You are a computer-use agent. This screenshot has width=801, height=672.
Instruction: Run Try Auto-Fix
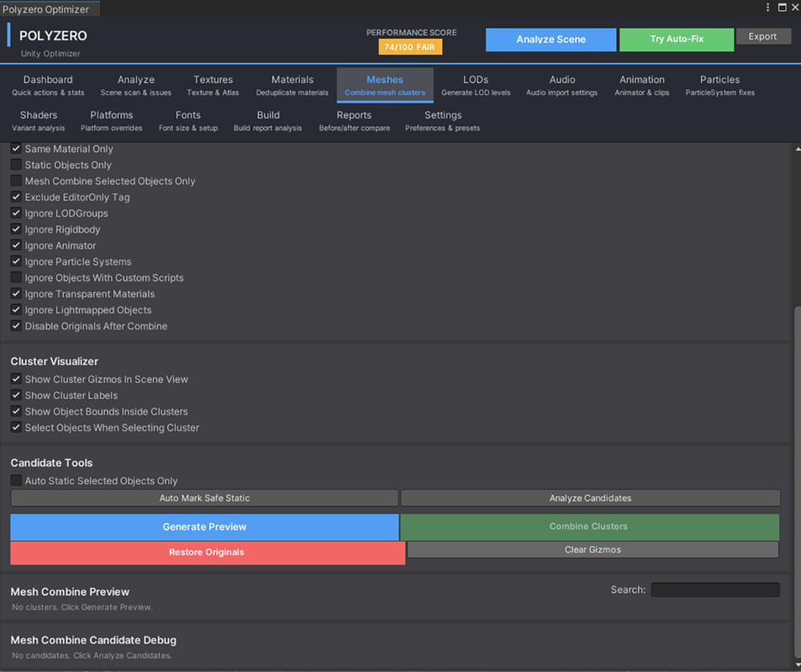tap(677, 39)
